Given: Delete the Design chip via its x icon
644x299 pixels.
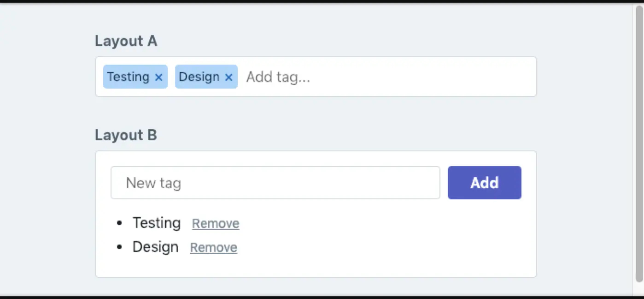Looking at the screenshot, I should coord(228,78).
